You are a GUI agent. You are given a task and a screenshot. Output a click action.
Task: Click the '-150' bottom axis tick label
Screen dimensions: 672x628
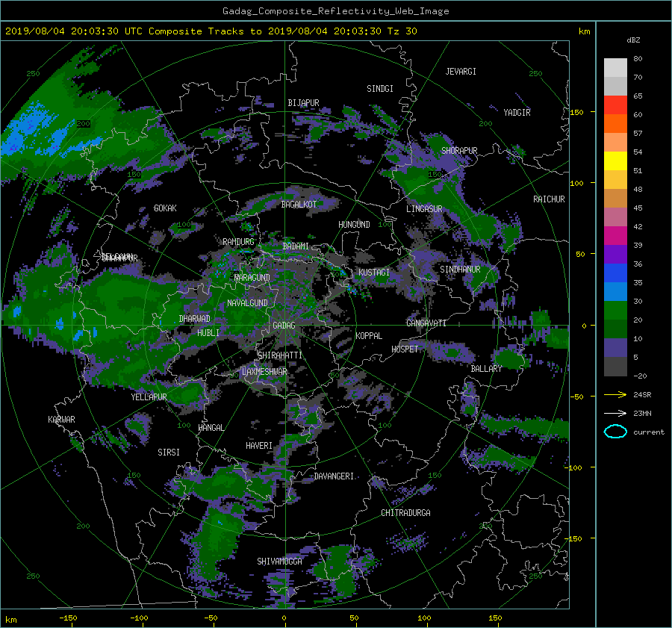[x=68, y=618]
